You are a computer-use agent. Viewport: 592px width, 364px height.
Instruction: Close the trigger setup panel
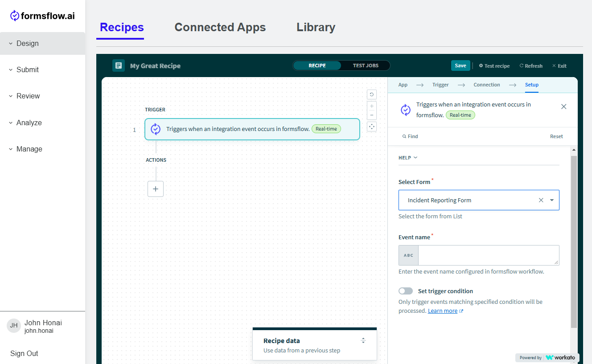coord(564,106)
